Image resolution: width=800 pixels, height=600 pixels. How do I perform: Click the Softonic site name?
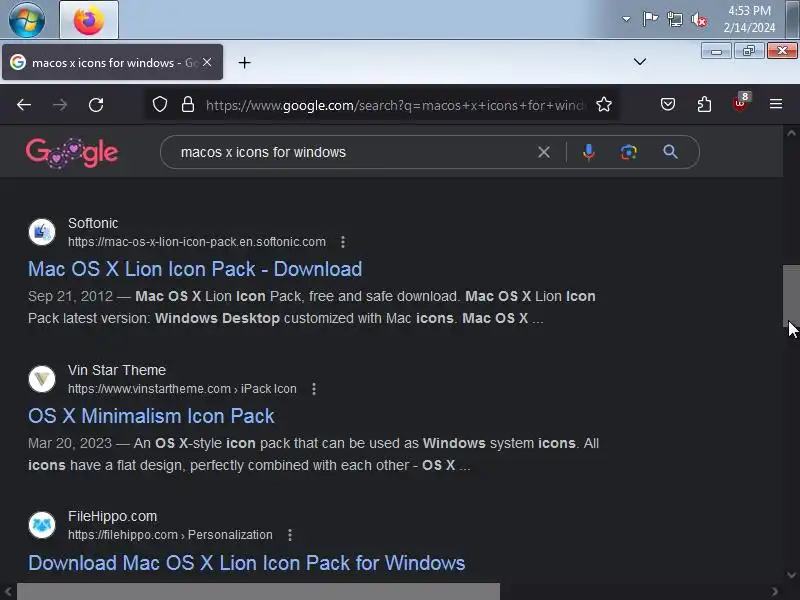(x=93, y=223)
